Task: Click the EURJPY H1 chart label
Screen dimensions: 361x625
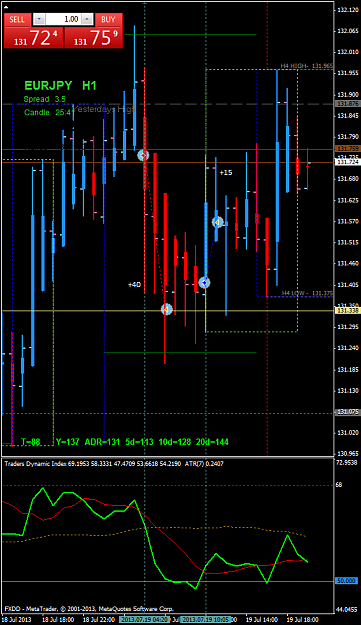Action: click(x=60, y=85)
